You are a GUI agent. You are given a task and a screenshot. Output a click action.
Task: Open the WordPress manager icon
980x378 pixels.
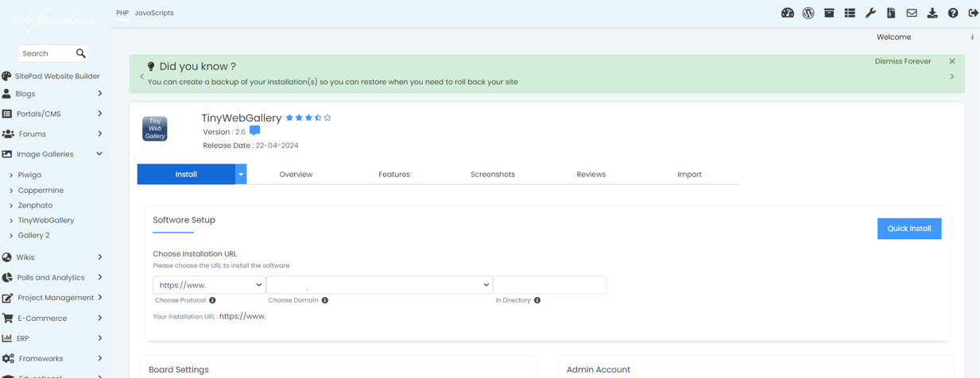808,13
